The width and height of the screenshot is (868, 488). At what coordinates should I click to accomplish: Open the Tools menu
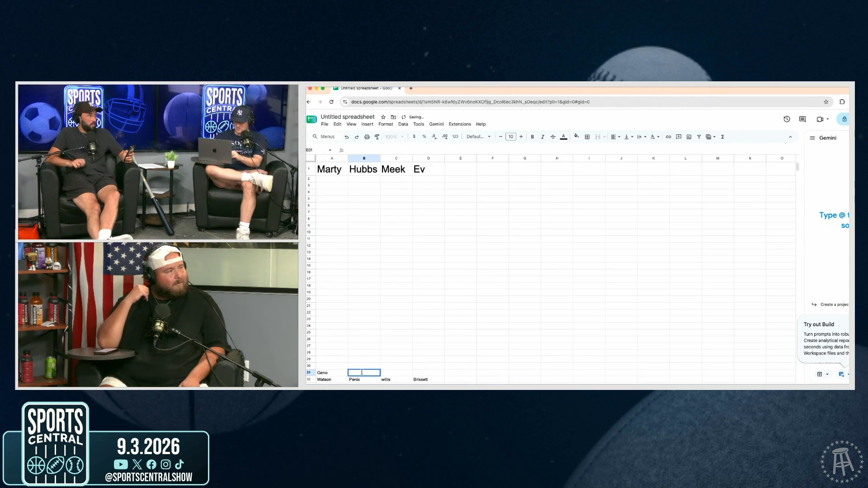point(419,124)
